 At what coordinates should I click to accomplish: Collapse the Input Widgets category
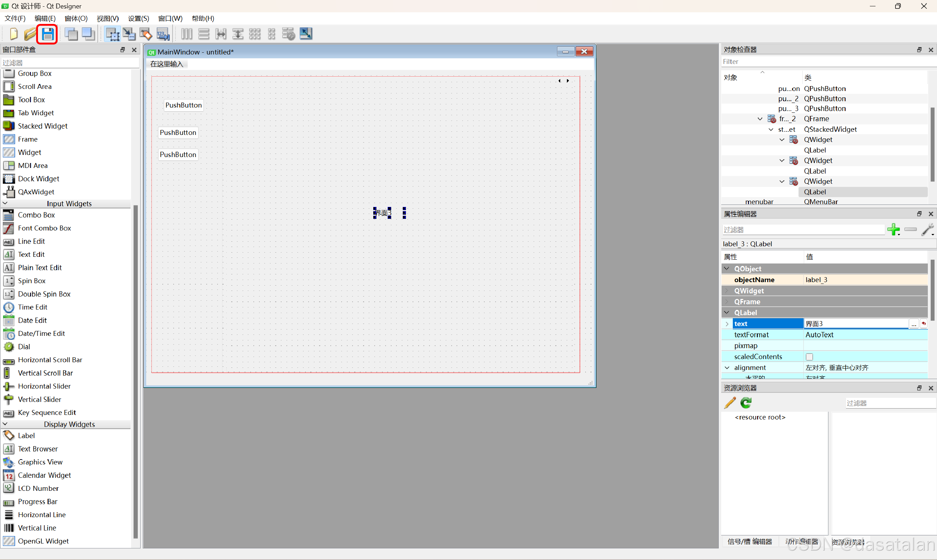pos(5,203)
